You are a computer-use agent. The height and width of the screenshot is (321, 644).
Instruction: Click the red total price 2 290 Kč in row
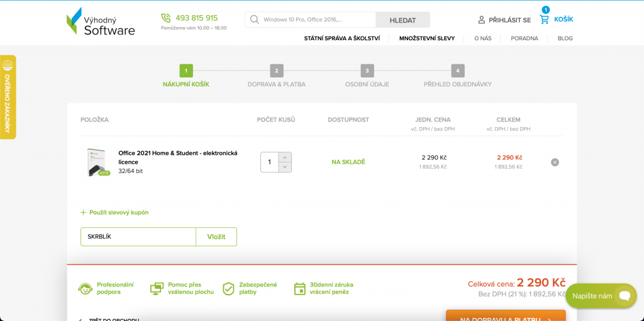(509, 157)
